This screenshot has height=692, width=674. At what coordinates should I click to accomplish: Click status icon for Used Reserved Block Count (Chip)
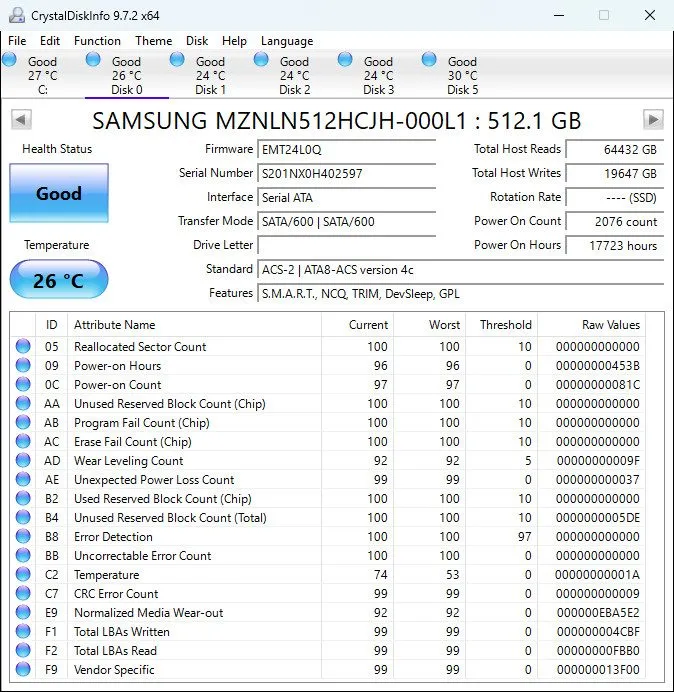point(23,498)
